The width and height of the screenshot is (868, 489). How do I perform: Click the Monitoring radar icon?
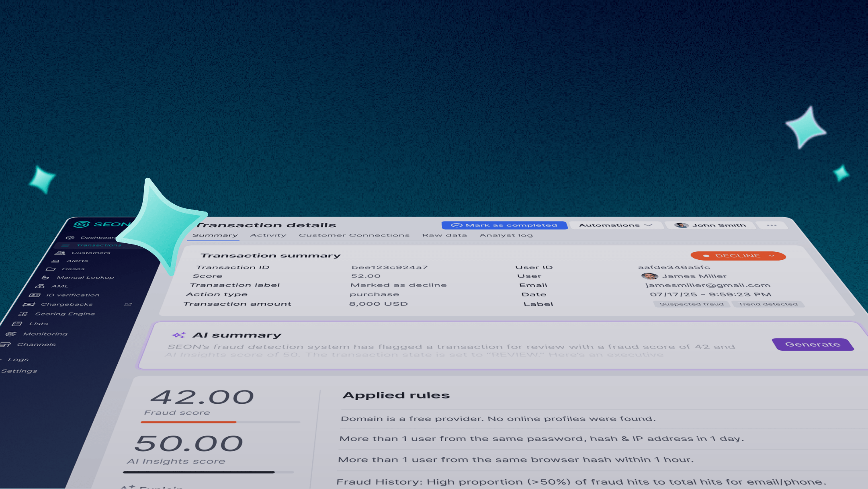click(x=11, y=334)
